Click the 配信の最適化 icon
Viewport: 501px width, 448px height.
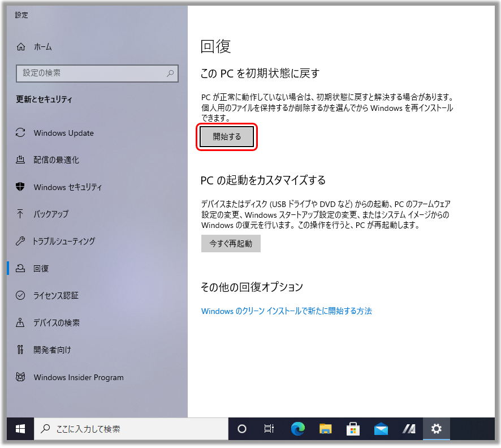point(20,160)
